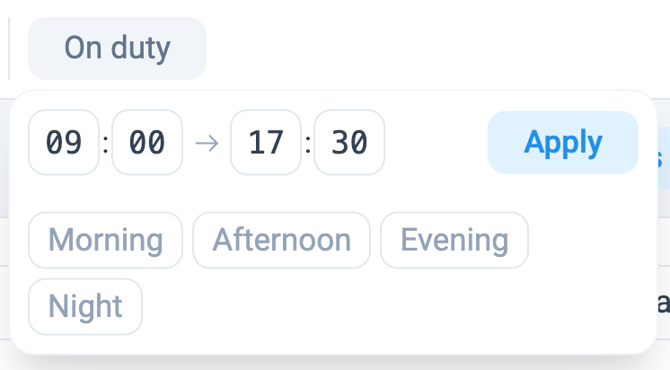Click the On duty status chip

click(117, 48)
